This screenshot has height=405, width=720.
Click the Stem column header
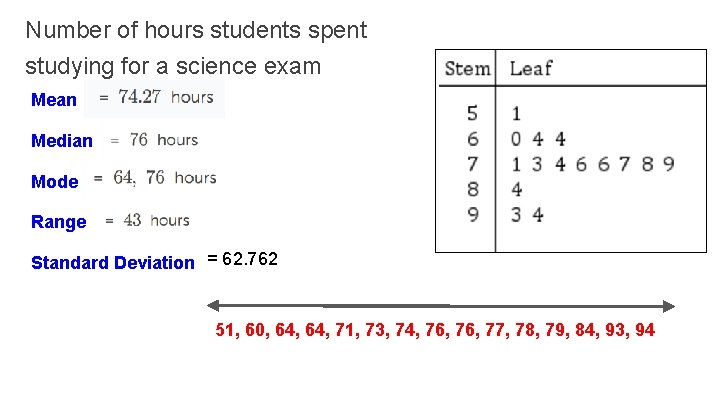pyautogui.click(x=467, y=69)
